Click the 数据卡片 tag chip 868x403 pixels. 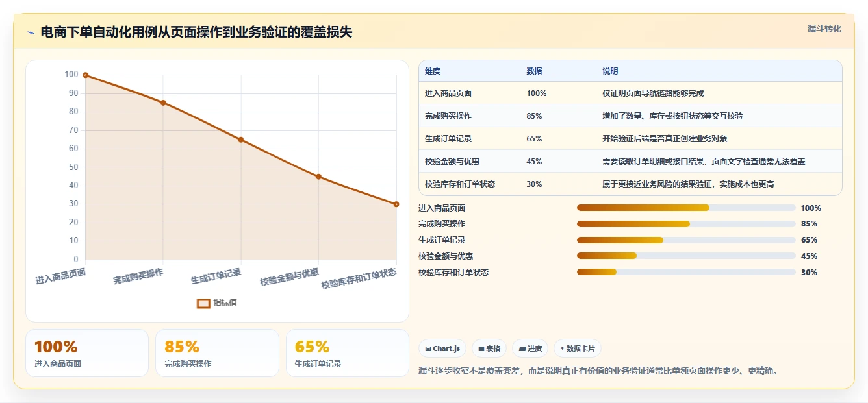[x=577, y=348]
